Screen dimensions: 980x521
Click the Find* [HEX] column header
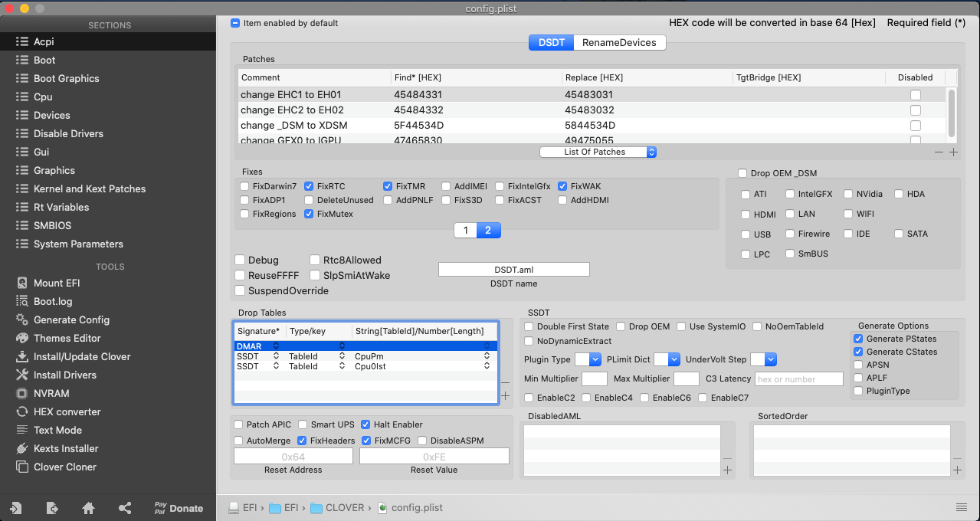(476, 77)
